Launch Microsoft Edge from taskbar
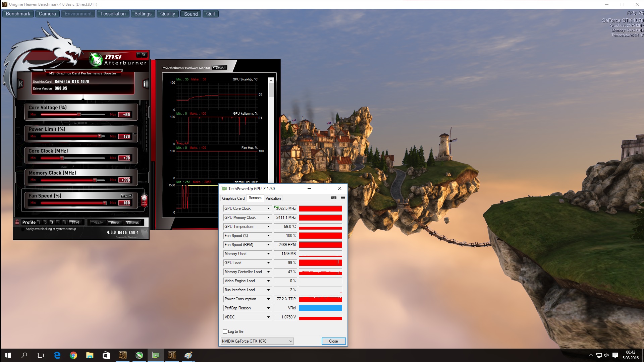 (x=57, y=355)
